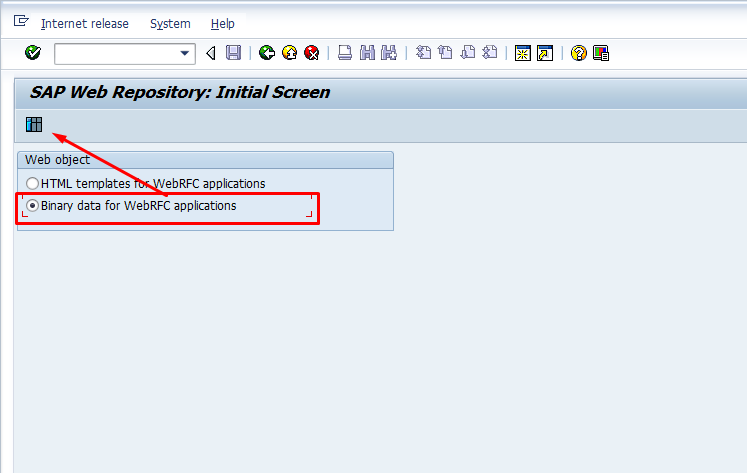Jump to the First Page icon
The height and width of the screenshot is (473, 747).
(x=423, y=52)
